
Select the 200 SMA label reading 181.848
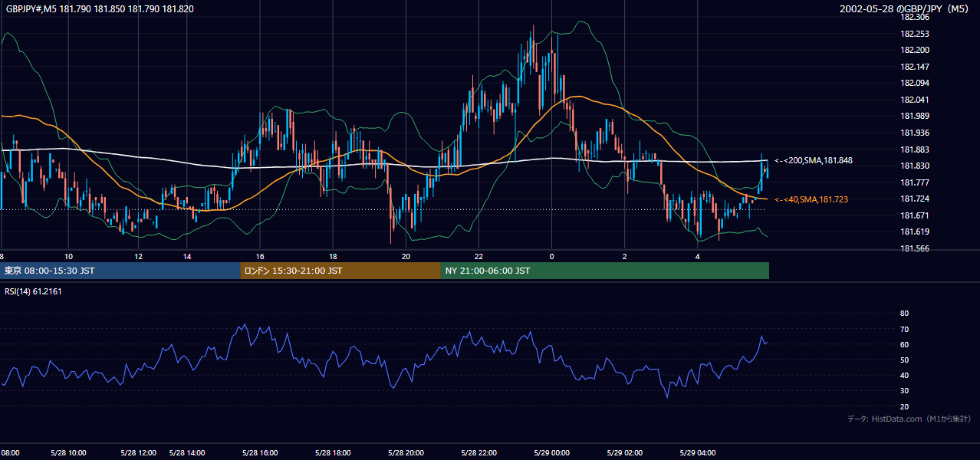(x=814, y=160)
